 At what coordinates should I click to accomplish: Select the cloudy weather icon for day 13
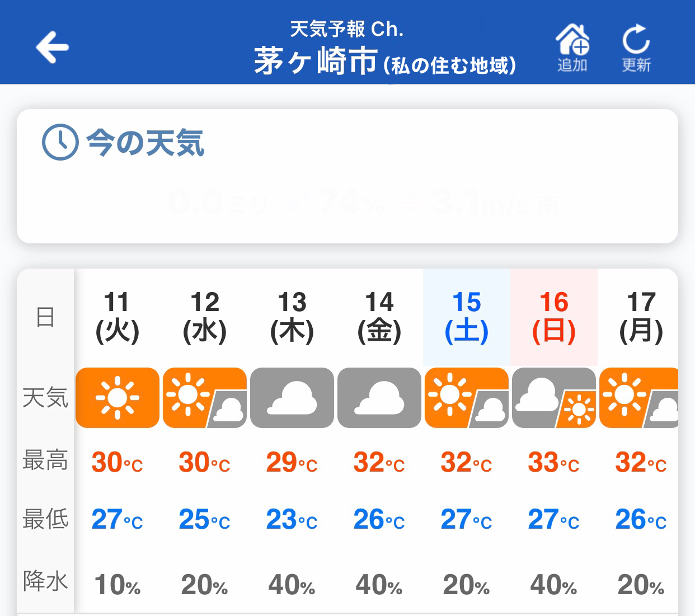[292, 398]
